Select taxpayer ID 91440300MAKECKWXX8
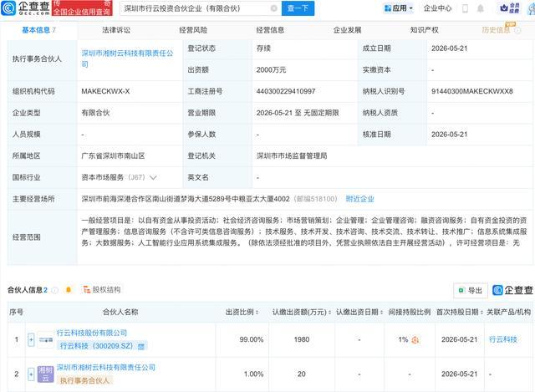The width and height of the screenshot is (535, 392). click(471, 91)
